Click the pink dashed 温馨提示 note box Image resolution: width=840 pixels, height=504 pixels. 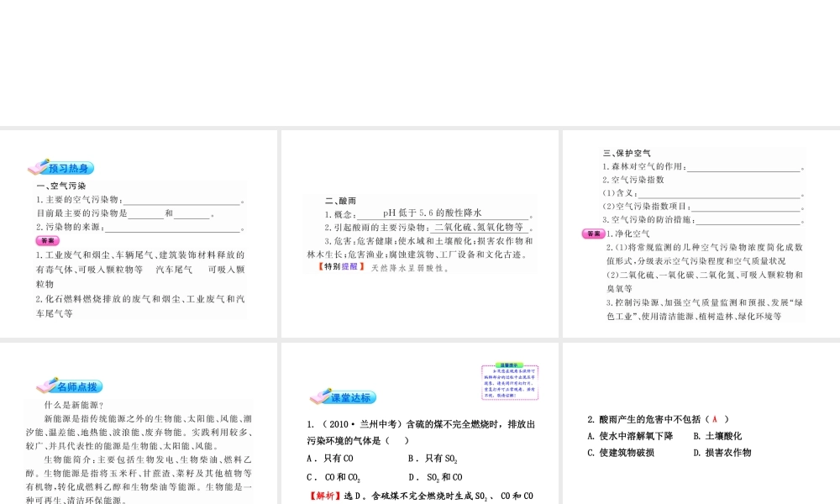click(510, 382)
